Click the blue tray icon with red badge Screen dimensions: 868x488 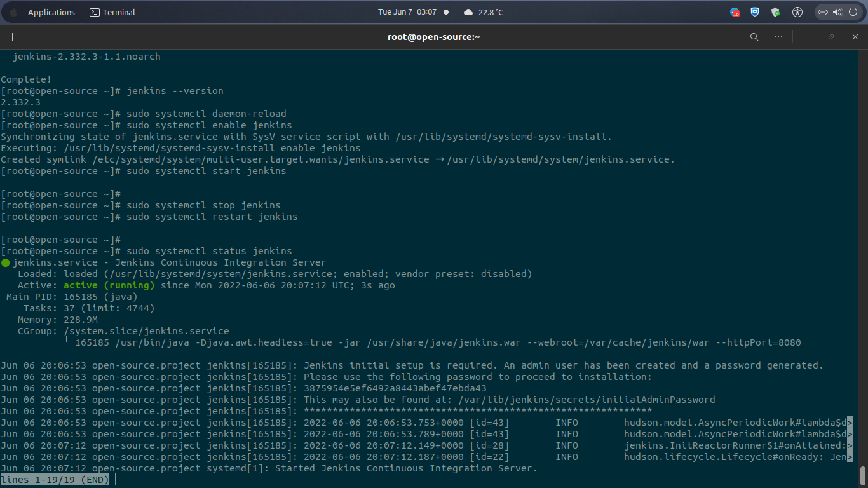click(x=735, y=12)
